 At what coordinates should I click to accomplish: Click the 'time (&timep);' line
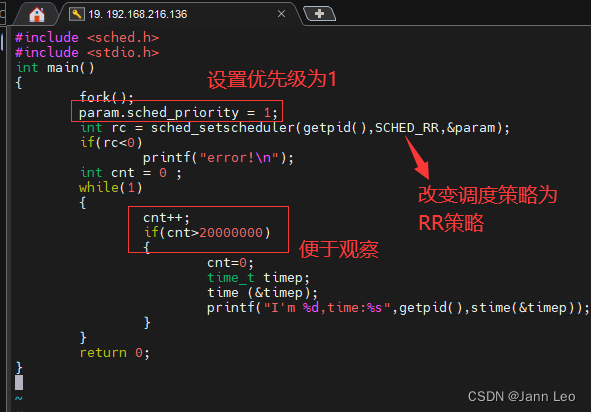coord(262,293)
